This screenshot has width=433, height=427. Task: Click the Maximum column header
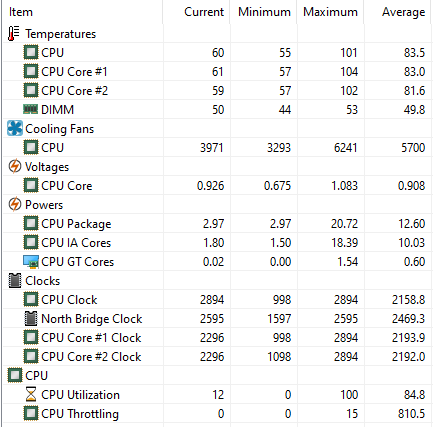tap(330, 12)
